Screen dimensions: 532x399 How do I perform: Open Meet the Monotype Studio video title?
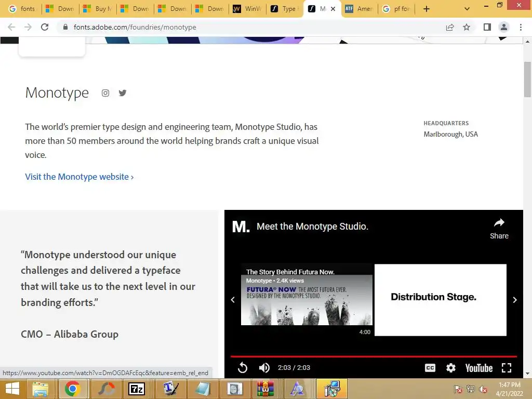312,227
